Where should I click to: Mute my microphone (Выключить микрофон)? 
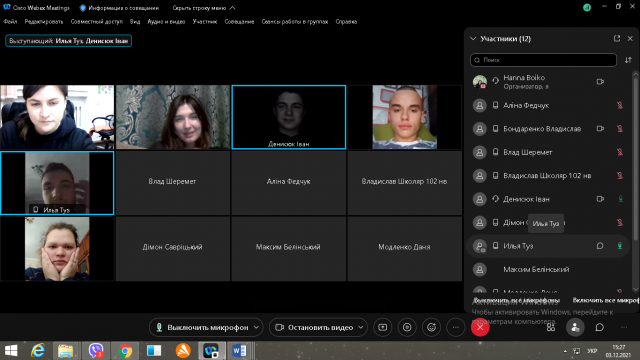[202, 327]
